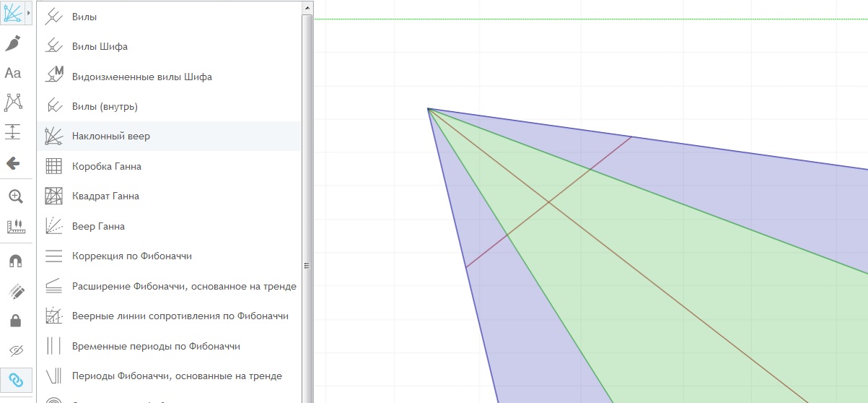868x403 pixels.
Task: Pick Веер Ганна tool
Action: pos(169,226)
